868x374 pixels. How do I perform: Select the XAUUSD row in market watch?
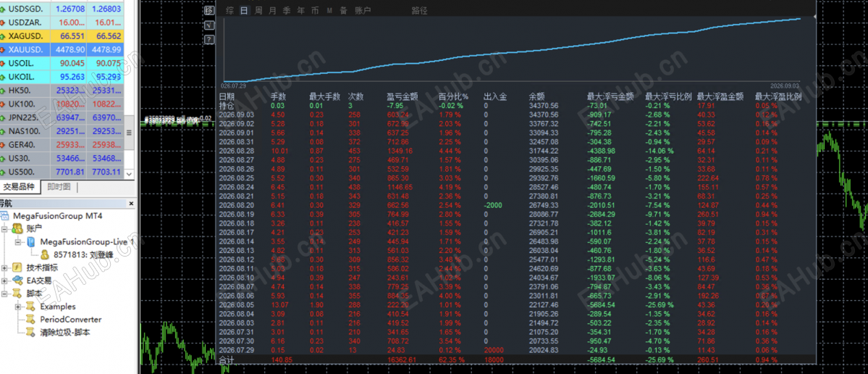pos(62,50)
